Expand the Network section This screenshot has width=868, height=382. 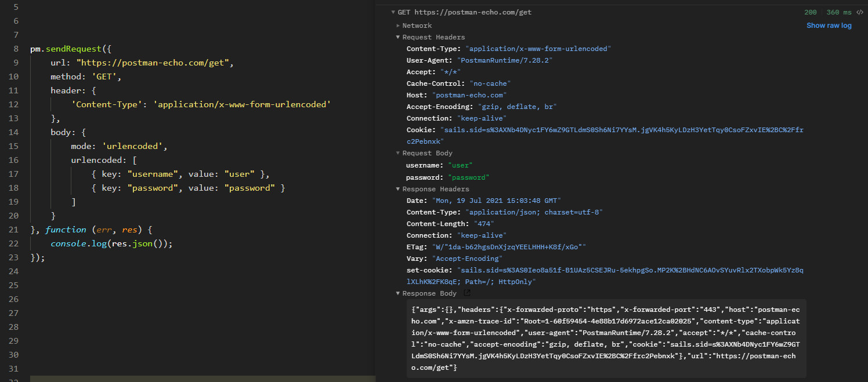[397, 25]
